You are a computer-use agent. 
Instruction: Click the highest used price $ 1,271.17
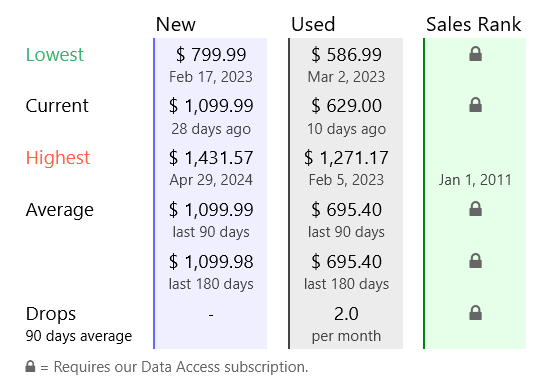pyautogui.click(x=346, y=158)
